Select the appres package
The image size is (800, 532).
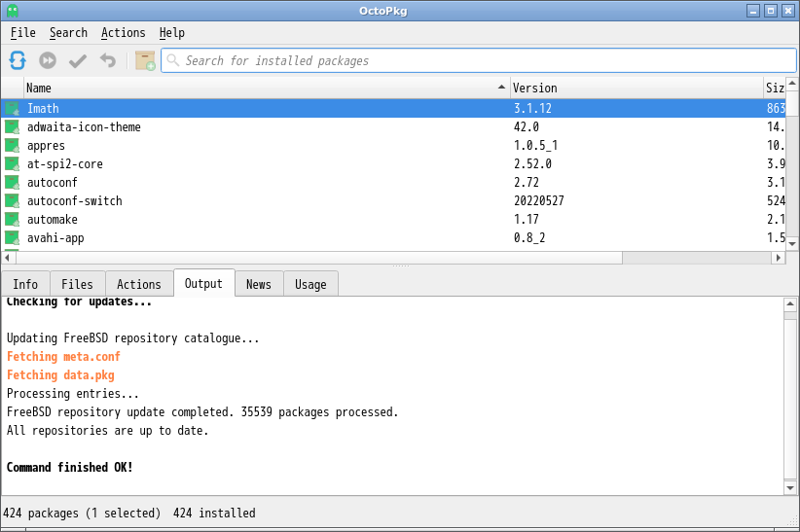[x=393, y=145]
